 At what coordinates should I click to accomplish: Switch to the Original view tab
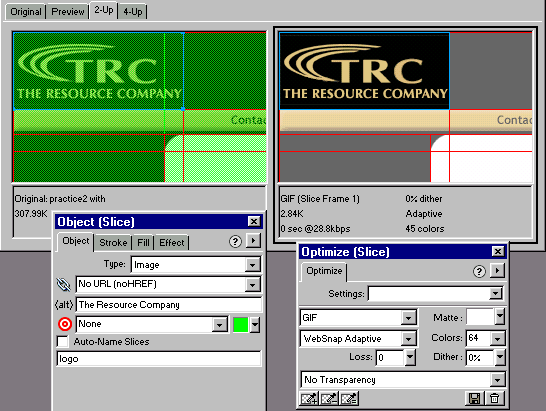pyautogui.click(x=25, y=12)
